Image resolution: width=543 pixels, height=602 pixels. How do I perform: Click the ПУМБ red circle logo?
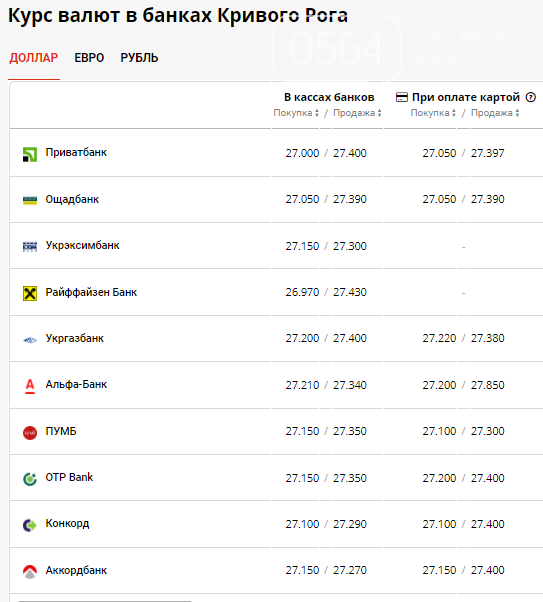[30, 433]
